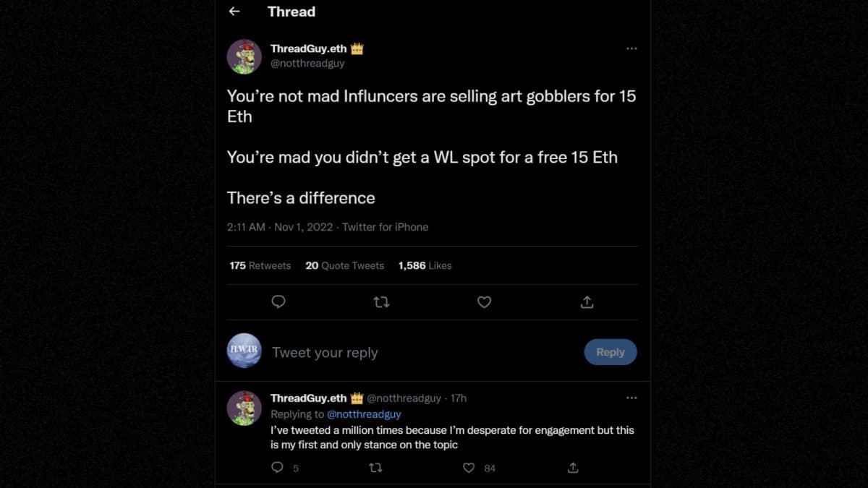The height and width of the screenshot is (488, 868).
Task: Open the 1,586 Likes list
Action: (425, 265)
